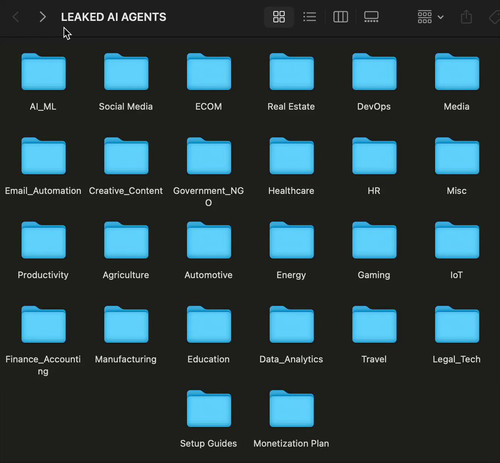500x463 pixels.
Task: Click the 'DevOps' folder name
Action: [374, 107]
